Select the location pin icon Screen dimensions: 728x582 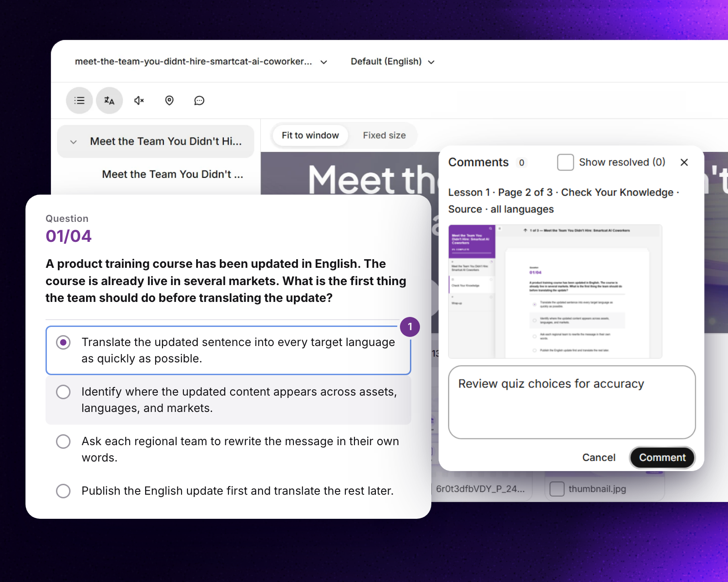click(169, 100)
